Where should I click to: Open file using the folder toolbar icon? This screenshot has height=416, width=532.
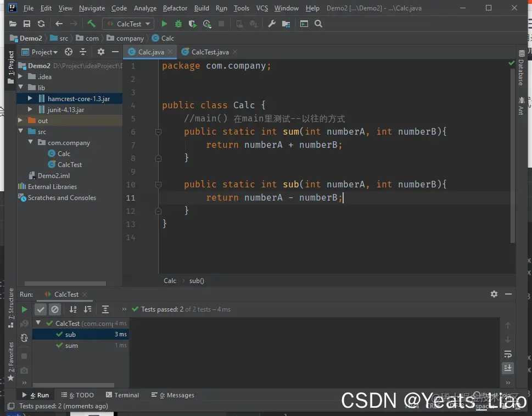click(x=13, y=24)
